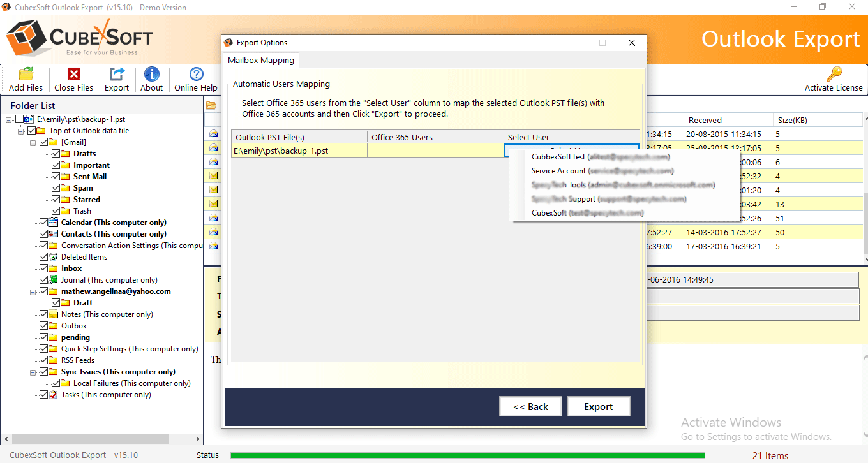The width and height of the screenshot is (868, 463).
Task: Click the Export Options dialog title icon
Action: pos(229,43)
